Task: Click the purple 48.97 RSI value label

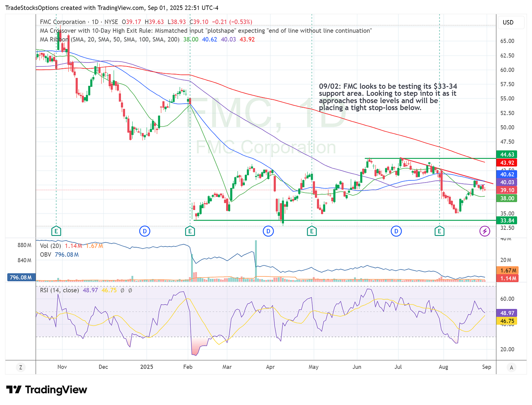Action: (507, 313)
